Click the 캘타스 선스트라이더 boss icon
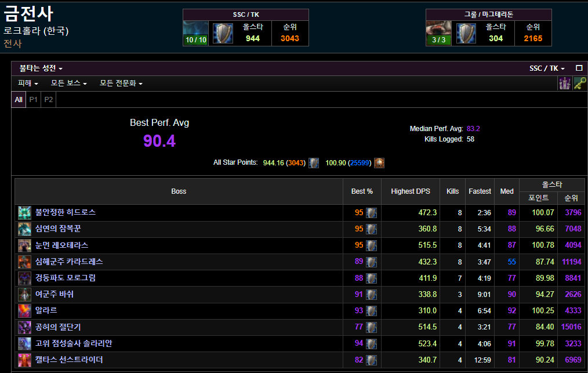Screen dimensions: 588x373 tap(25, 360)
